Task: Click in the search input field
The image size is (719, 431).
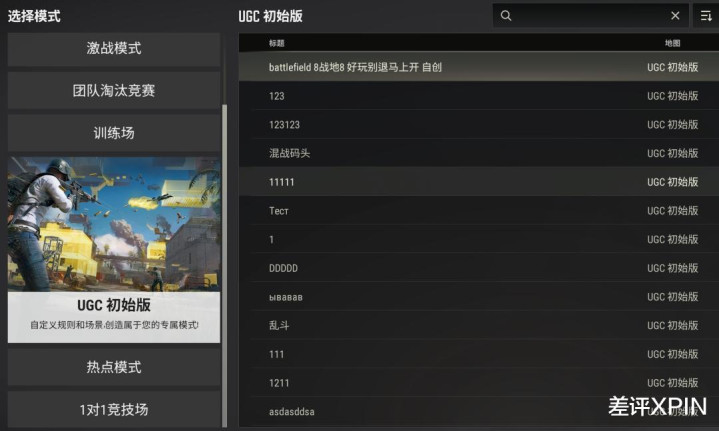Action: click(x=591, y=16)
